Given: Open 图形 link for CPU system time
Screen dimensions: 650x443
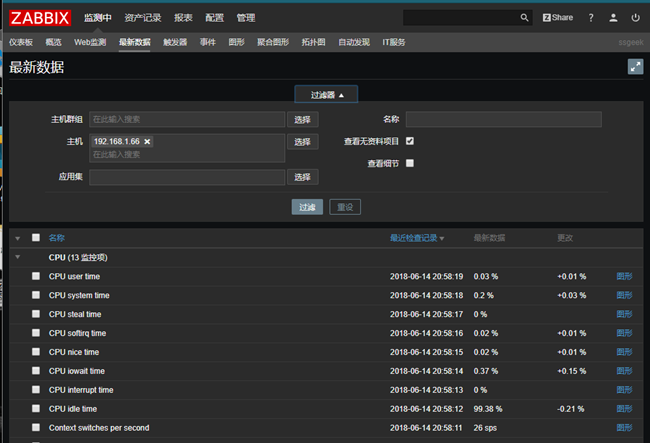Looking at the screenshot, I should (x=624, y=295).
